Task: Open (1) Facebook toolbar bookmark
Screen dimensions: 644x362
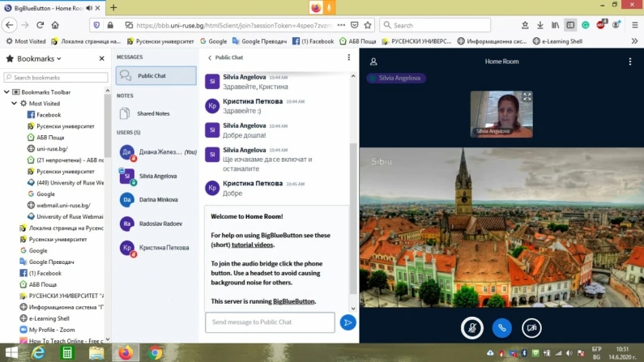Action: coord(313,41)
